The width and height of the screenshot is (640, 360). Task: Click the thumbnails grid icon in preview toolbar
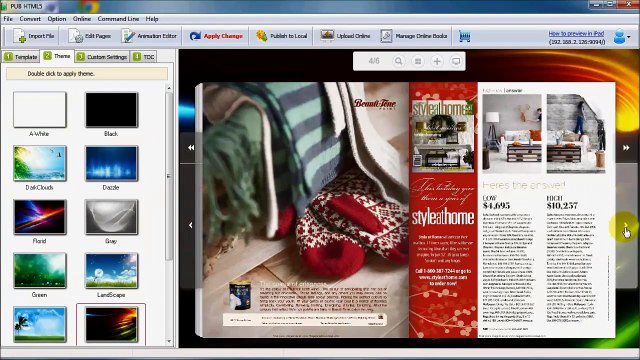418,61
